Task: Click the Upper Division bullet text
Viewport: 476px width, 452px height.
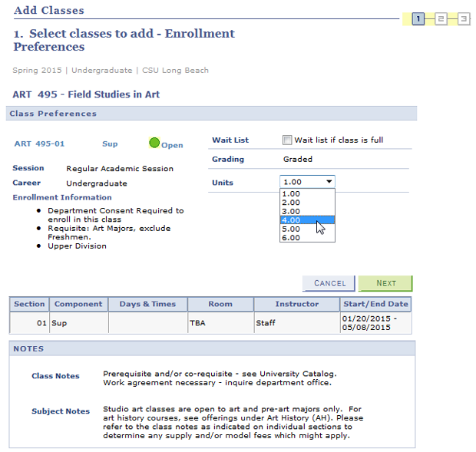Action: (77, 246)
